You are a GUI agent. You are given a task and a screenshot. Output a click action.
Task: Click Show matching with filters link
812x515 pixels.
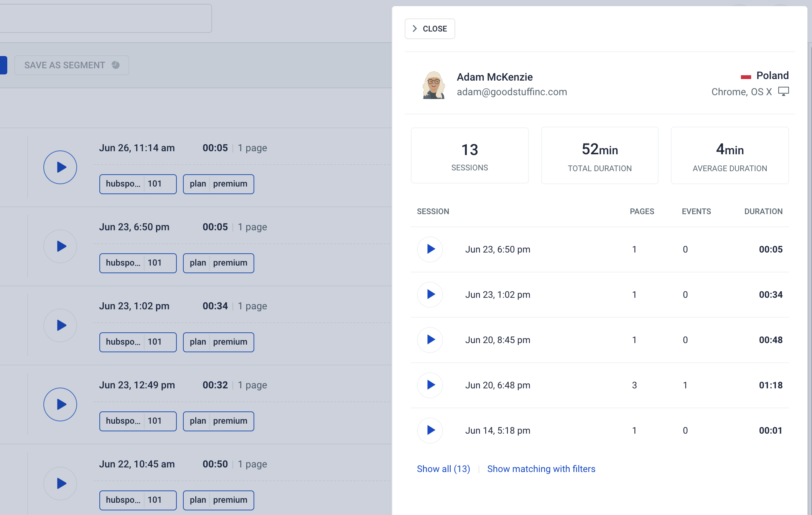[541, 469]
